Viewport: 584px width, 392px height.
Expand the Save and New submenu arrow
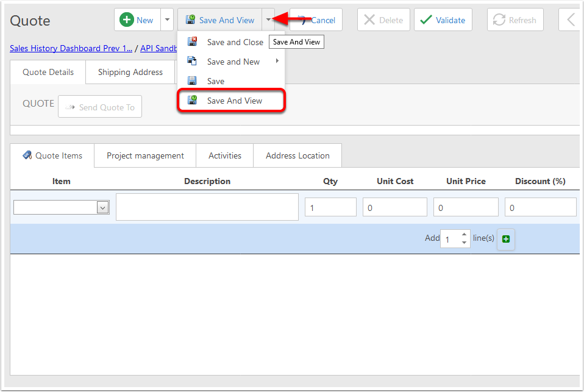point(277,61)
